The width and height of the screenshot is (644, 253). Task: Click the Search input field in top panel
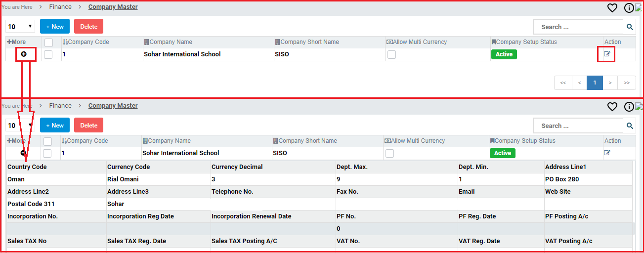pyautogui.click(x=578, y=27)
